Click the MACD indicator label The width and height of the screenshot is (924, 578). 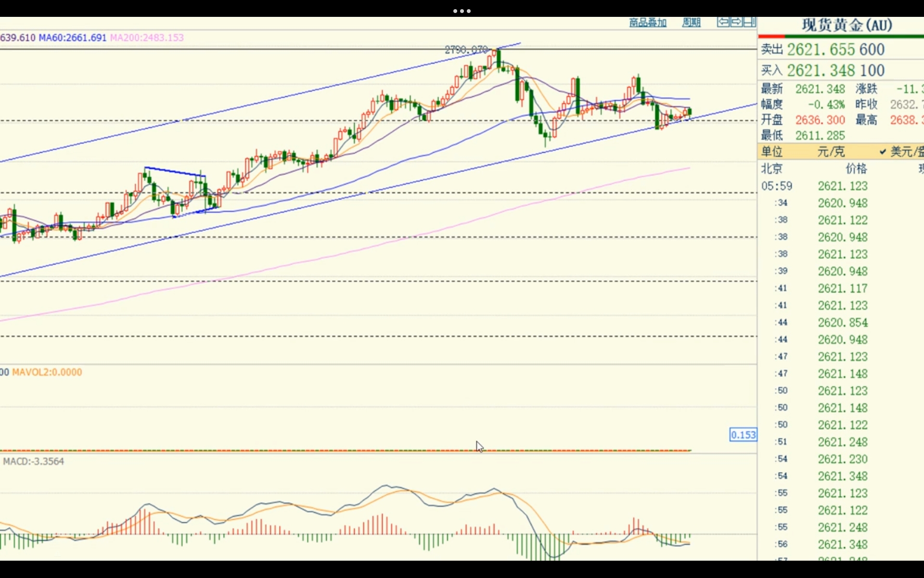coord(34,461)
